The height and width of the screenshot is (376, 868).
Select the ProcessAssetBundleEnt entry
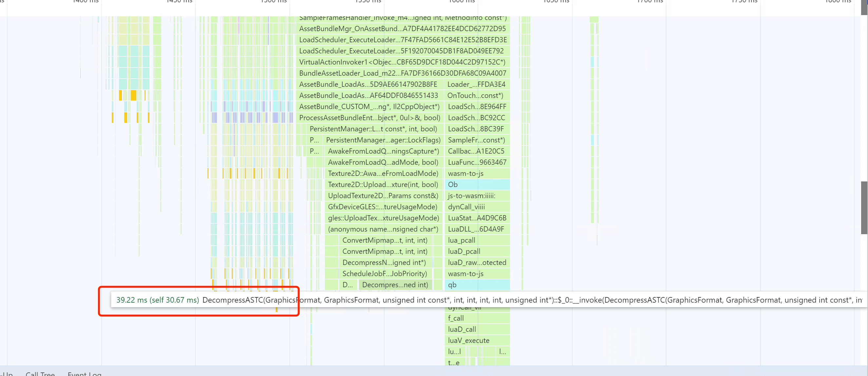click(x=370, y=118)
